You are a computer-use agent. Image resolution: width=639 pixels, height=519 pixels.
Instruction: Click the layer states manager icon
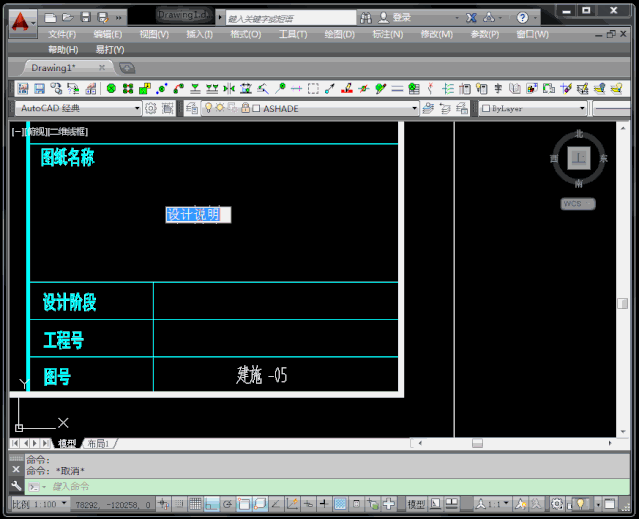click(x=462, y=108)
